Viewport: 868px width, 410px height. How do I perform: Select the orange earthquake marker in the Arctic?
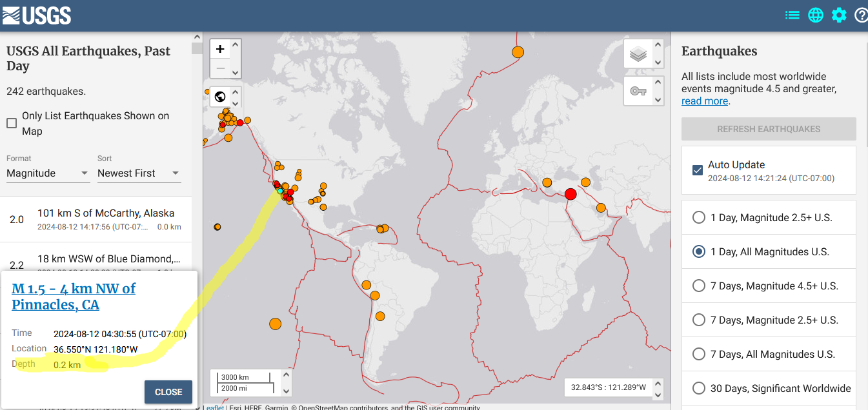(518, 52)
